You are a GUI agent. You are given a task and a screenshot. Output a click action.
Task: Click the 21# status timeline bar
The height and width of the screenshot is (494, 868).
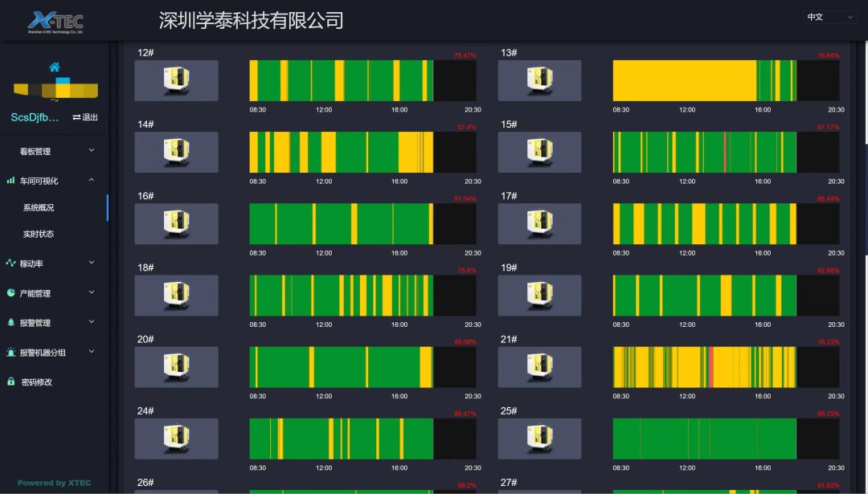(726, 367)
